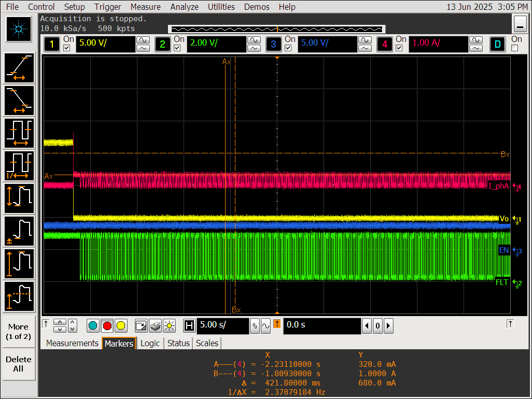Click the 5.00 s/ timebase field
This screenshot has height=399, width=532.
click(x=223, y=326)
